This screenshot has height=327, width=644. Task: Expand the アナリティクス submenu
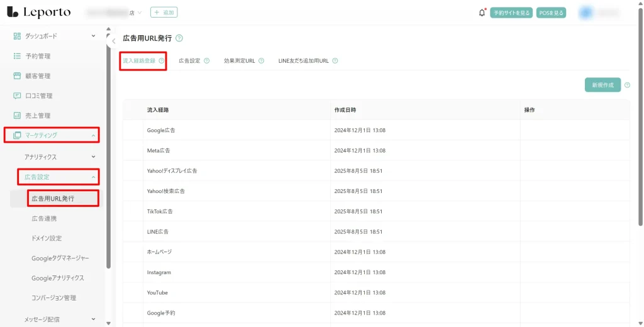click(x=94, y=157)
